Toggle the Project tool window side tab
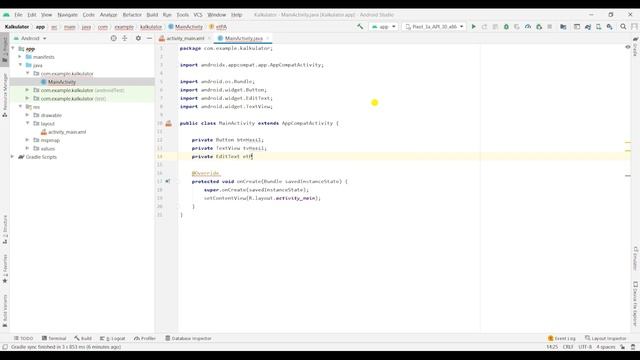640x360 pixels. coord(5,50)
